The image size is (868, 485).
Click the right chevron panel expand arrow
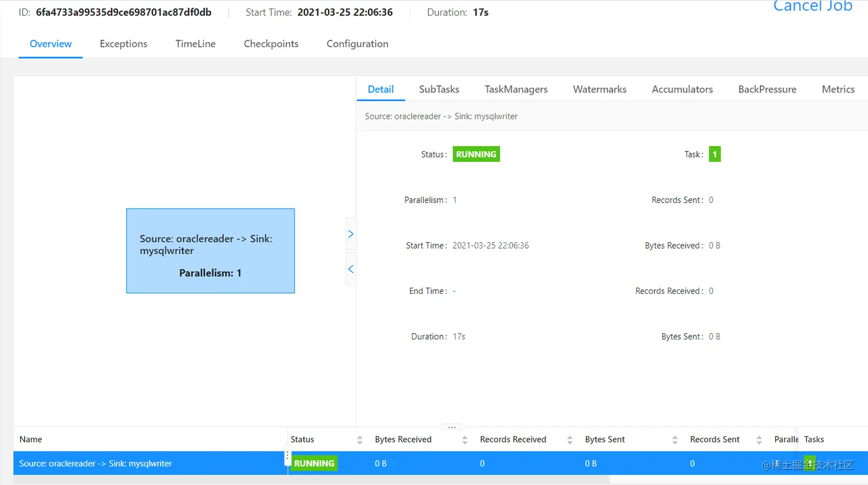coord(351,234)
